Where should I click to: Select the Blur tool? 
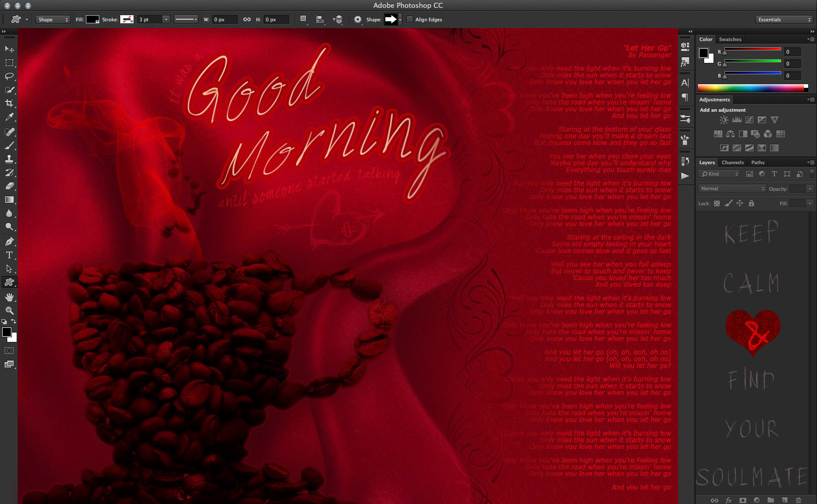tap(9, 213)
